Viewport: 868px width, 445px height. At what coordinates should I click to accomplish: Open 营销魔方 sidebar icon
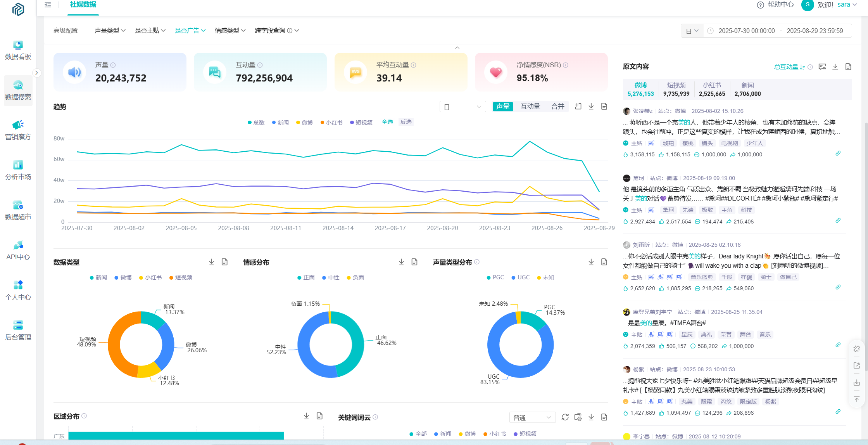(18, 125)
